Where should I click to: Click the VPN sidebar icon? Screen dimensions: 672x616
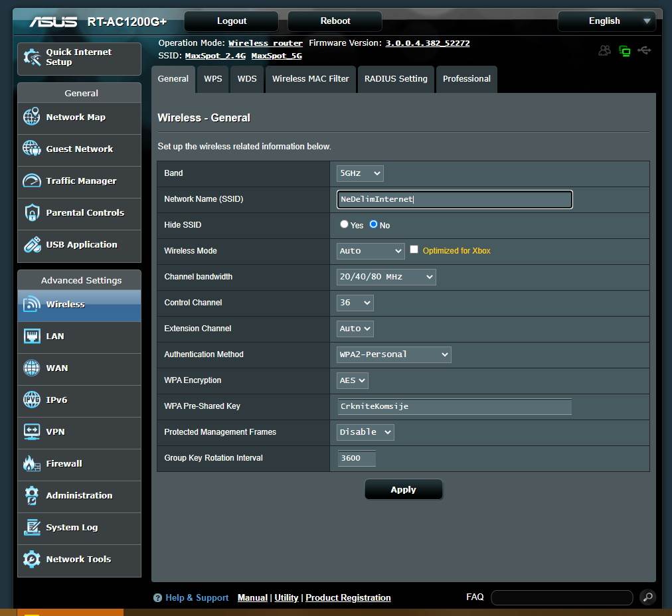[31, 432]
